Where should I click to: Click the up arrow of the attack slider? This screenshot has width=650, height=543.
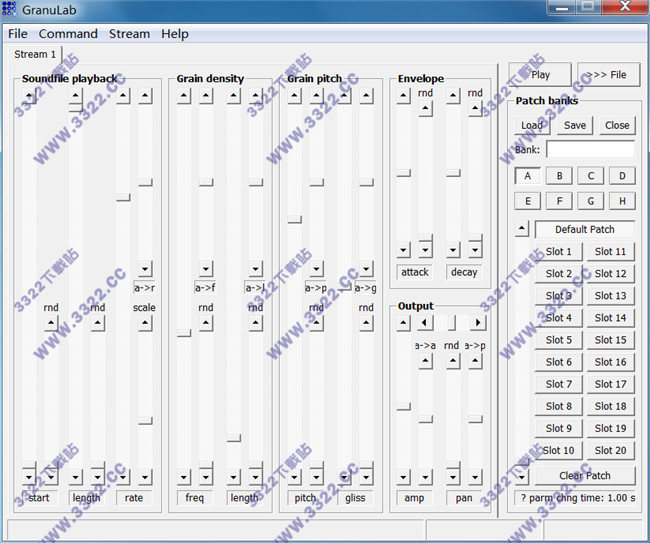tap(403, 97)
